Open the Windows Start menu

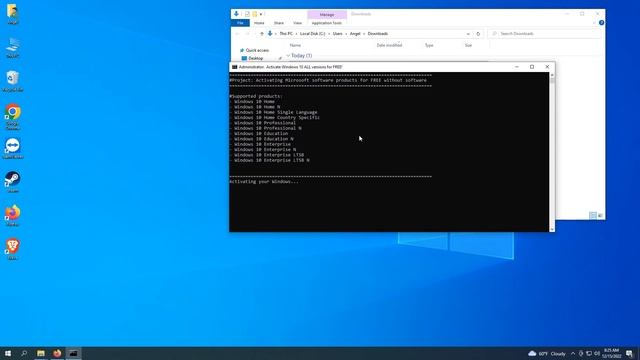[x=8, y=353]
